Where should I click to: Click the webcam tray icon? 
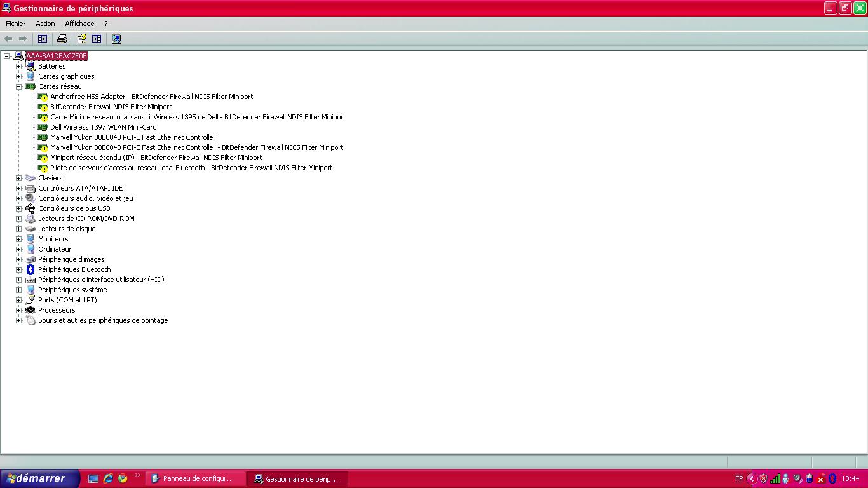798,478
